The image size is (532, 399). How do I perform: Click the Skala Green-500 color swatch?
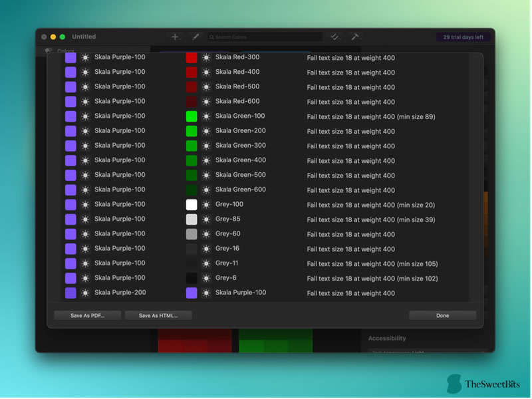point(192,175)
